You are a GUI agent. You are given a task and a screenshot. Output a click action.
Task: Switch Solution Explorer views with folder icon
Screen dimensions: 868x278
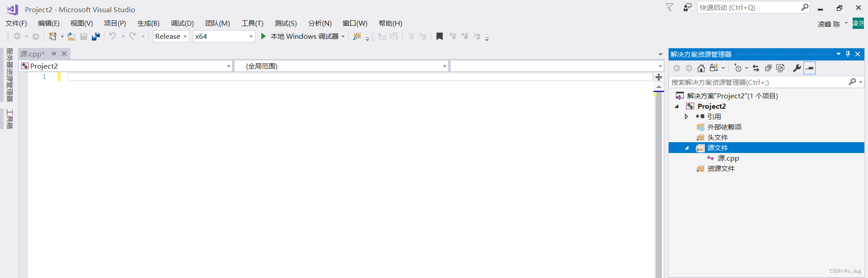click(714, 68)
